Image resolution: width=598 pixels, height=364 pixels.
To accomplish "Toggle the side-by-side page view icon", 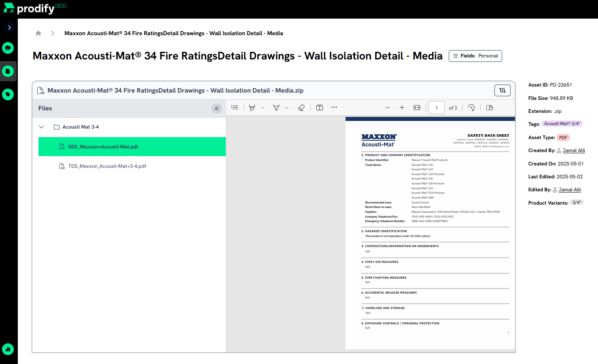I will point(490,108).
